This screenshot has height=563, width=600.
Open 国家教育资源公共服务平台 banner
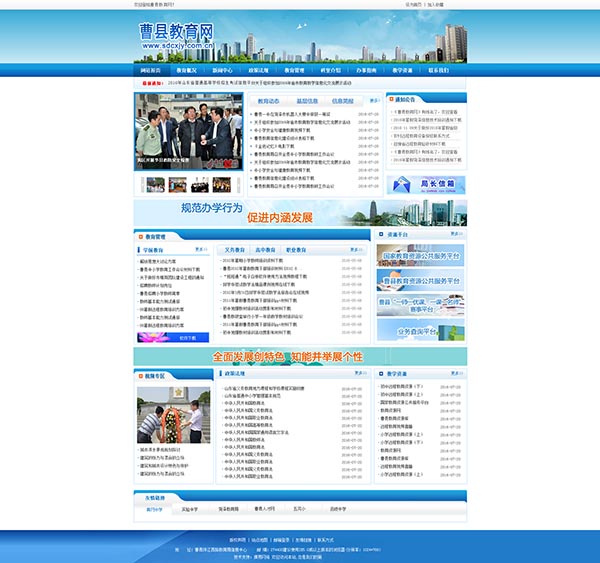[421, 256]
